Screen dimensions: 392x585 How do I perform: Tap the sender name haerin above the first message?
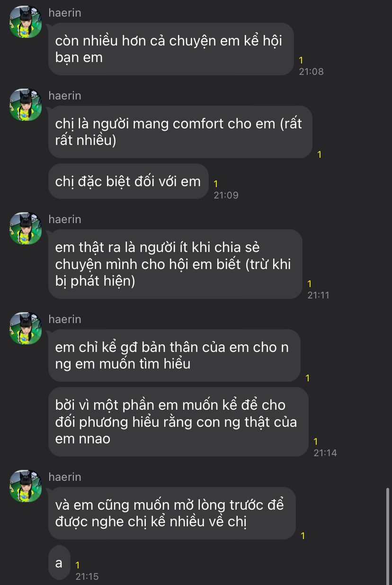coord(65,13)
